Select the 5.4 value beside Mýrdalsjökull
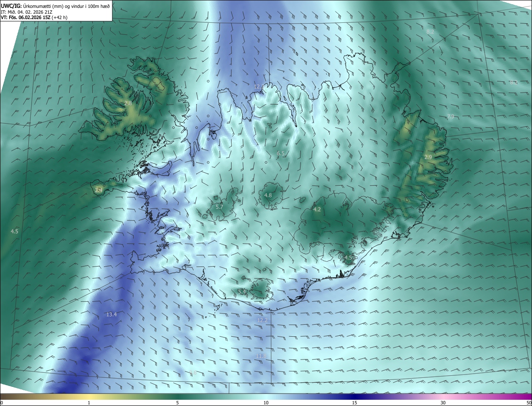This screenshot has height=406, width=532. 242,291
